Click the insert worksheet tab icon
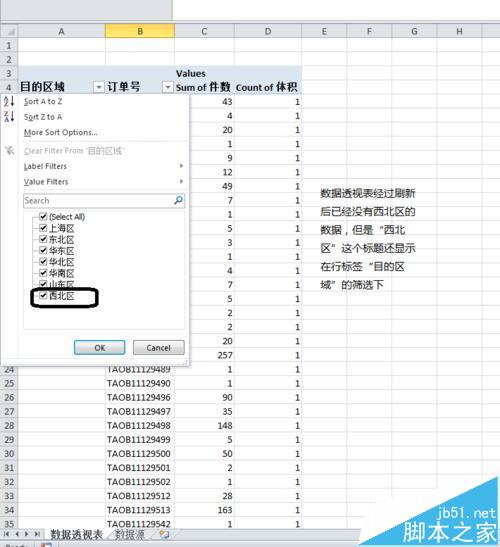500x547 pixels. (x=164, y=534)
